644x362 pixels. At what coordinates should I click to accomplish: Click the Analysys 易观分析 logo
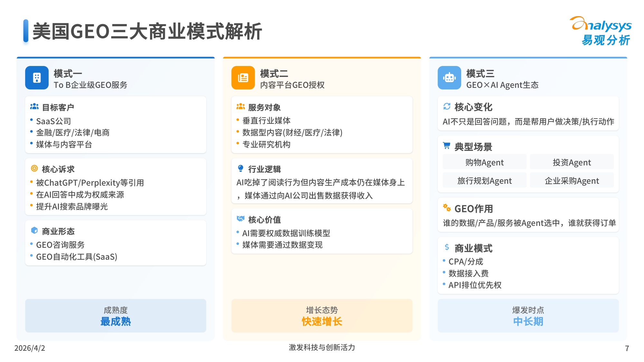pos(601,31)
